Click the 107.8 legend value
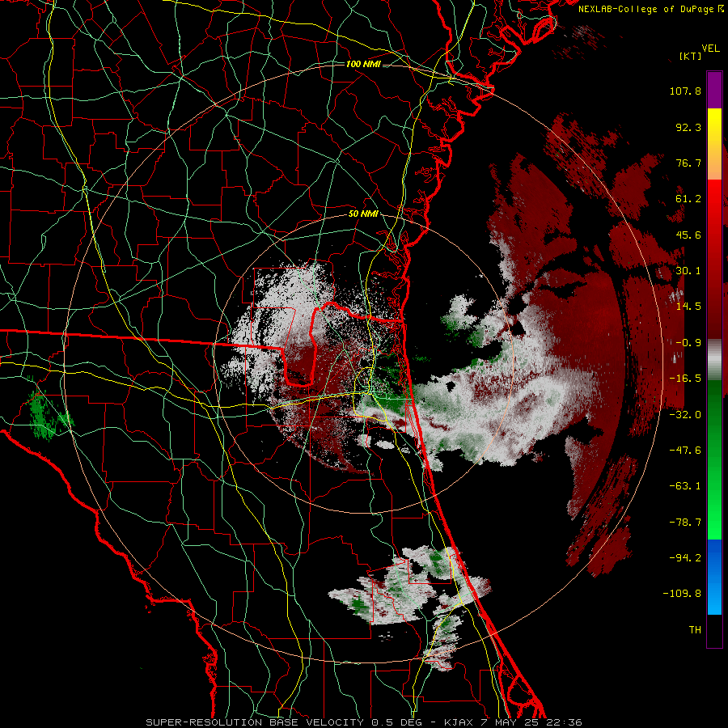This screenshot has height=728, width=728. point(685,91)
